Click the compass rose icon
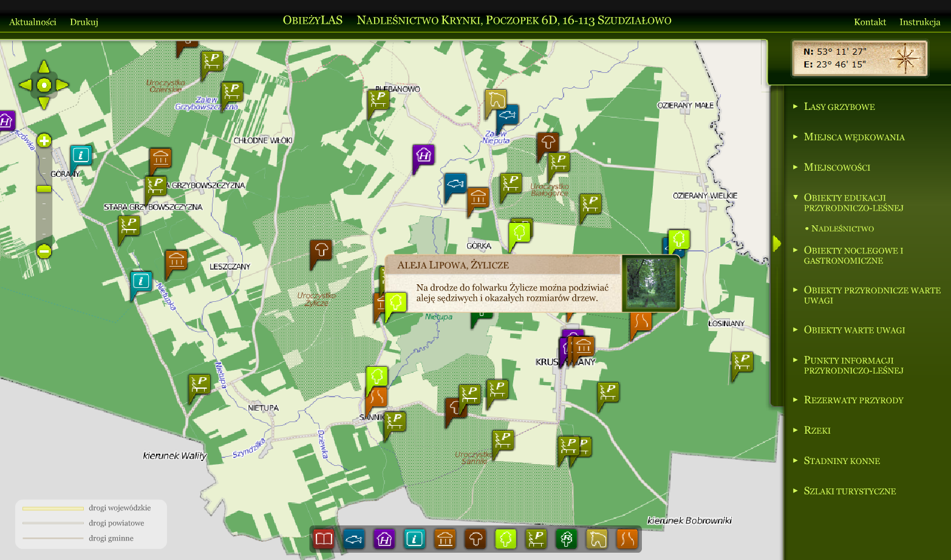This screenshot has height=560, width=951. click(x=905, y=59)
